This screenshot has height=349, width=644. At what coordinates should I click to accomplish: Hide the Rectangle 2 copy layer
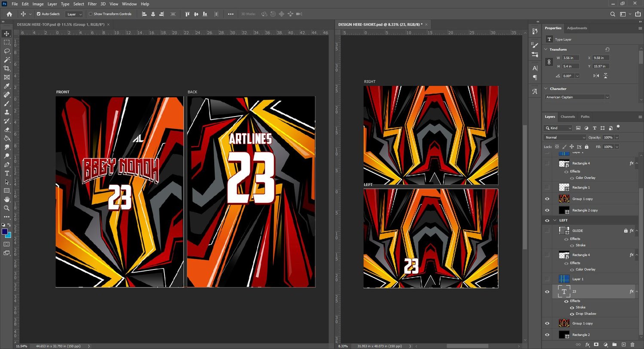tap(547, 210)
